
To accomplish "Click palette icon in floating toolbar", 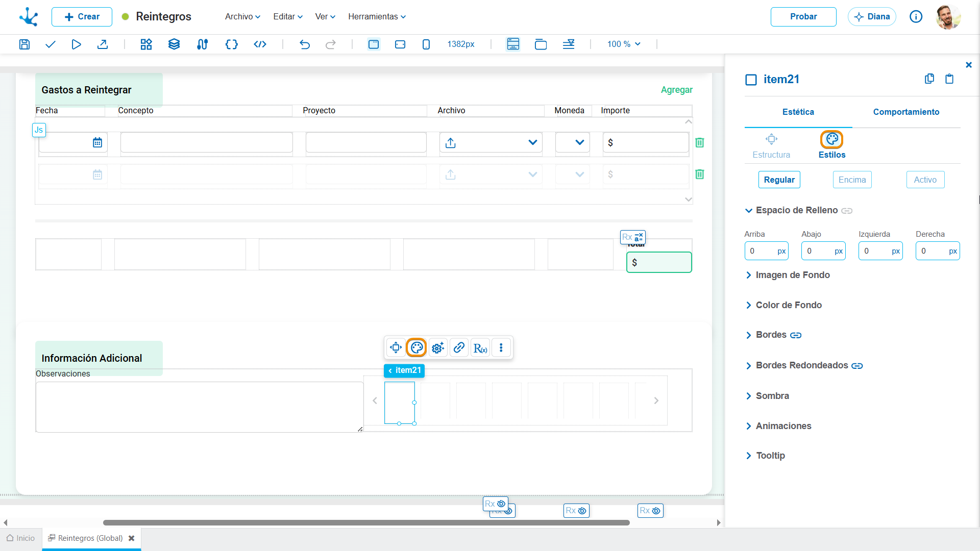I will (x=417, y=347).
